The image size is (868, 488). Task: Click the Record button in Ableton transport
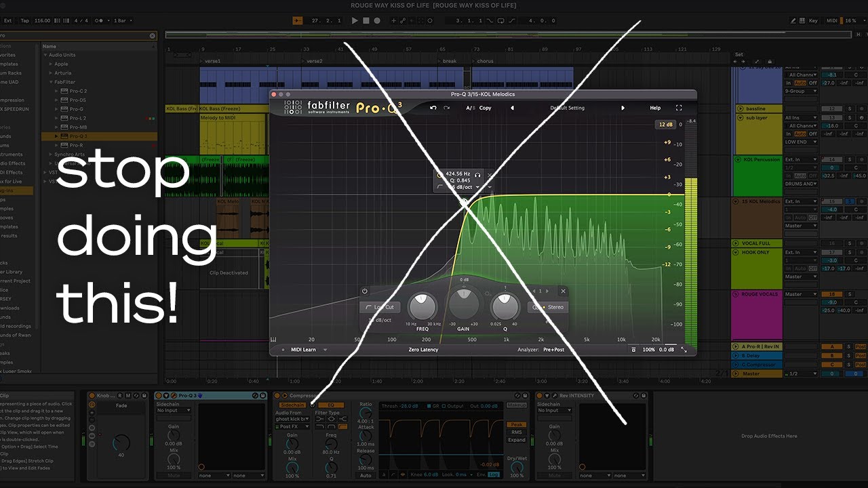click(x=377, y=20)
